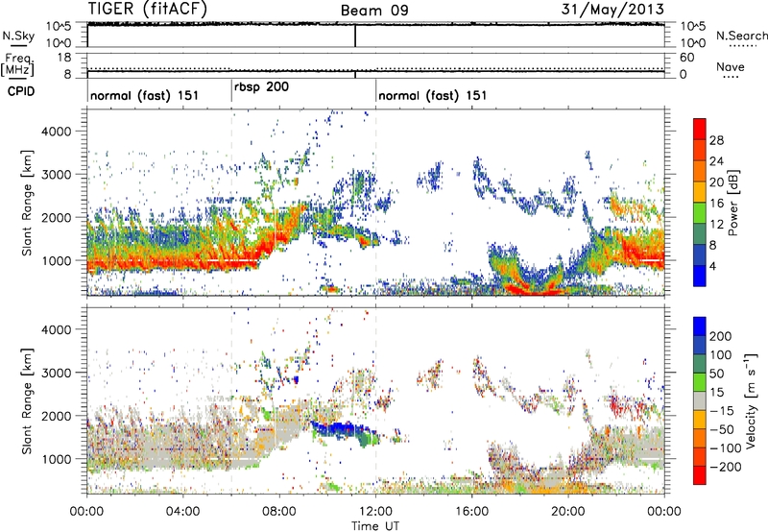
Task: Click the 50 label on velocity colorbar
Action: point(716,374)
